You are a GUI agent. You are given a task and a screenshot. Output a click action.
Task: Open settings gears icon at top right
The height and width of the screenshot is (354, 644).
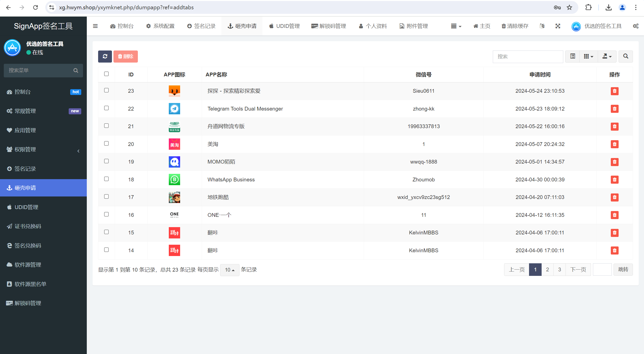[636, 26]
